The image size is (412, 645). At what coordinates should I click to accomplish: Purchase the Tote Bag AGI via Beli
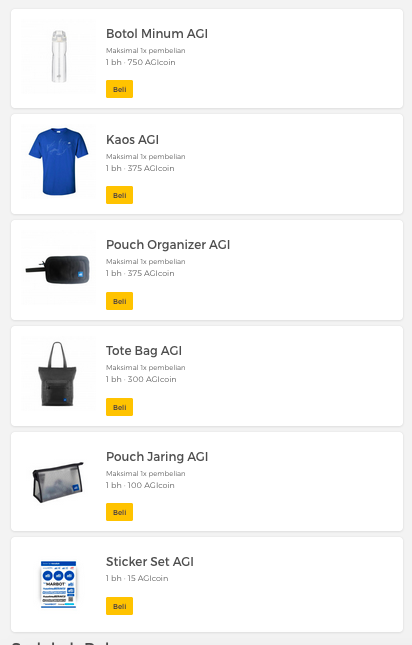(x=119, y=407)
